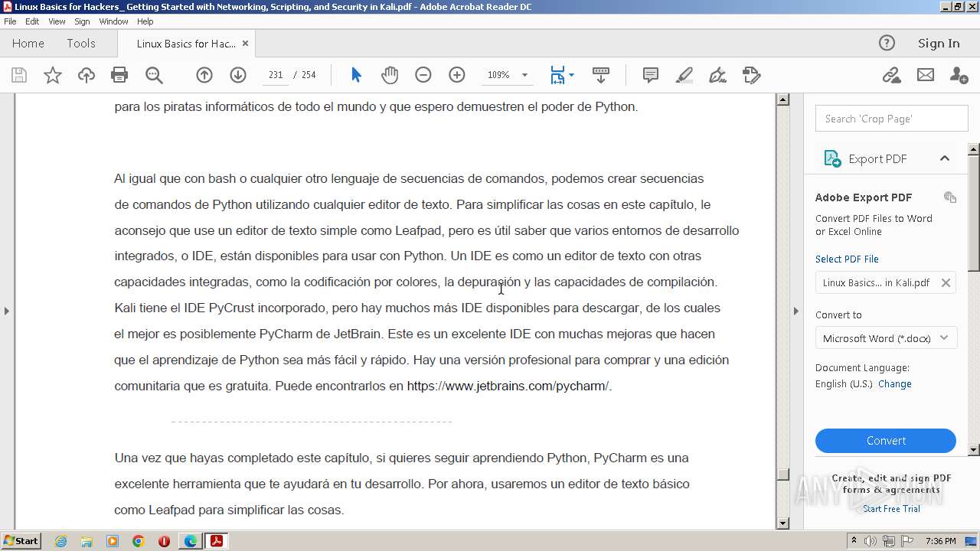Open the Window menu
The width and height of the screenshot is (980, 551).
[x=113, y=21]
